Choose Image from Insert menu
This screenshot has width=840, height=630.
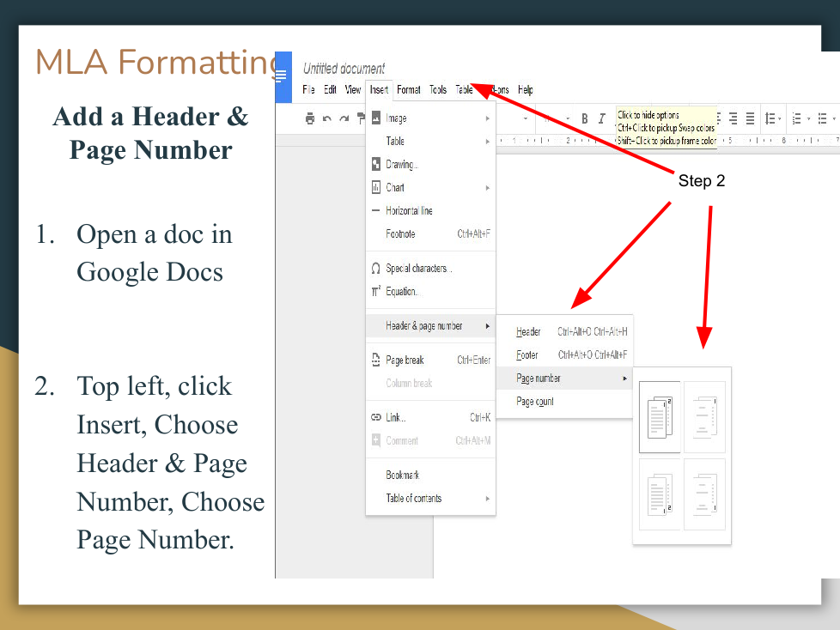click(396, 118)
